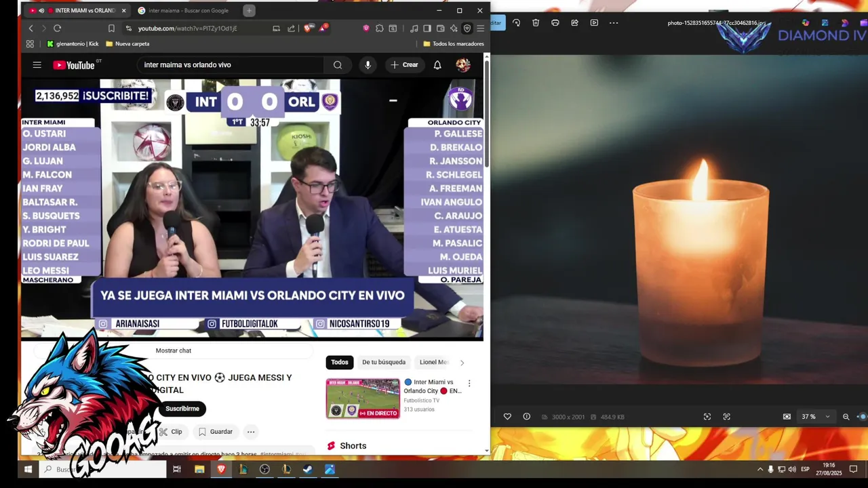The image size is (868, 488).
Task: Open Brave VPN shield icon
Action: pyautogui.click(x=467, y=28)
